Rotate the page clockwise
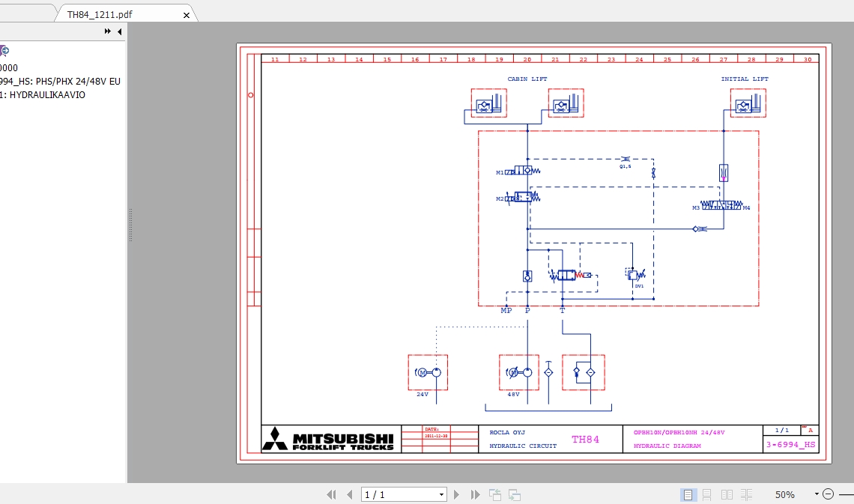The image size is (854, 504). 513,494
